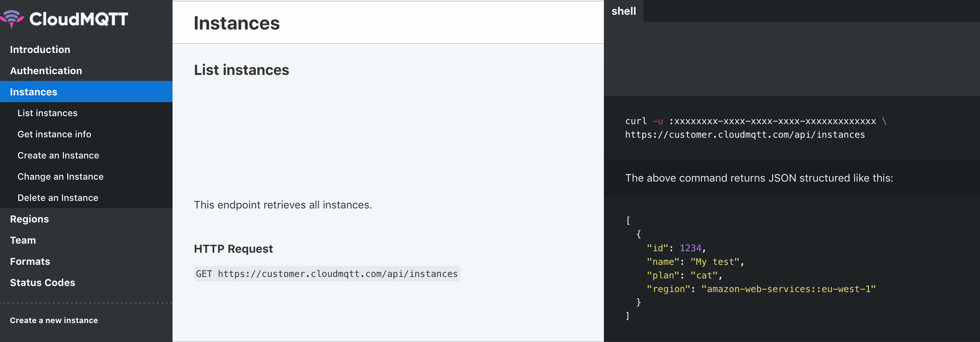The width and height of the screenshot is (980, 342).
Task: Click the "region" eu-west-1 JSON line
Action: pos(761,289)
